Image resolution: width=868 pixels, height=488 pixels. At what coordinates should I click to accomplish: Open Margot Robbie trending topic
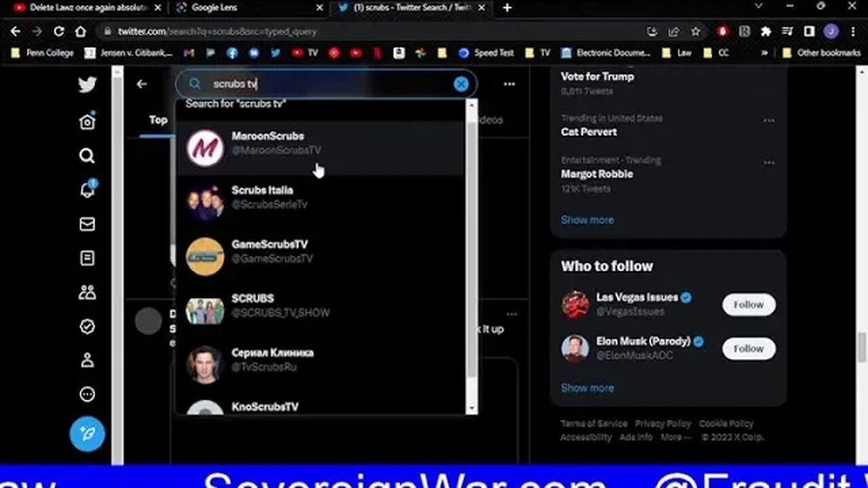pyautogui.click(x=597, y=174)
